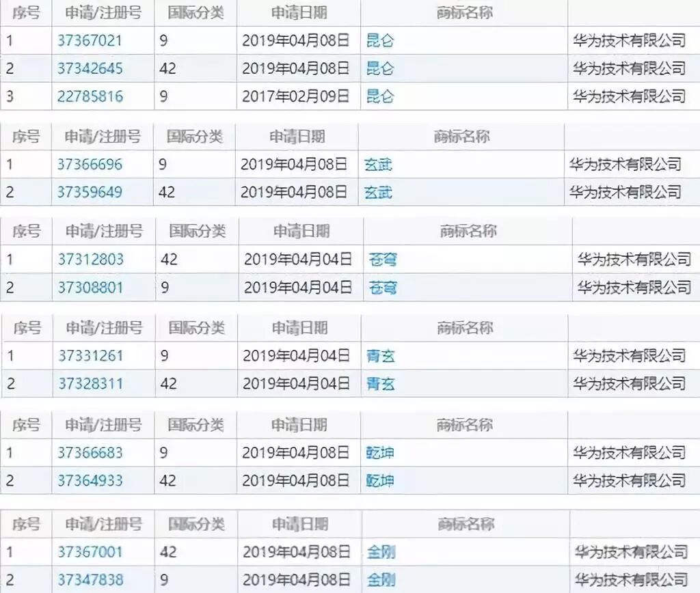
Task: Select 华为技术有限公司 in row 37367001
Action: tap(631, 551)
